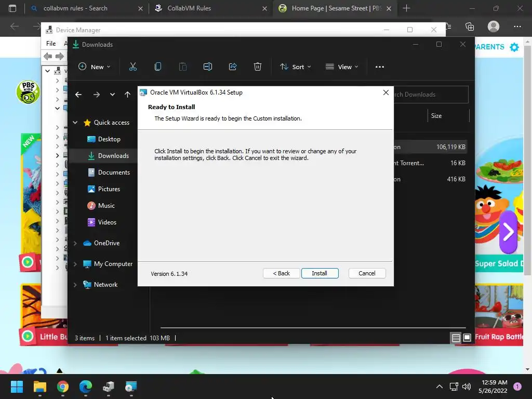Screen dimensions: 532x399
Task: Show hidden system tray icons
Action: tap(440, 387)
